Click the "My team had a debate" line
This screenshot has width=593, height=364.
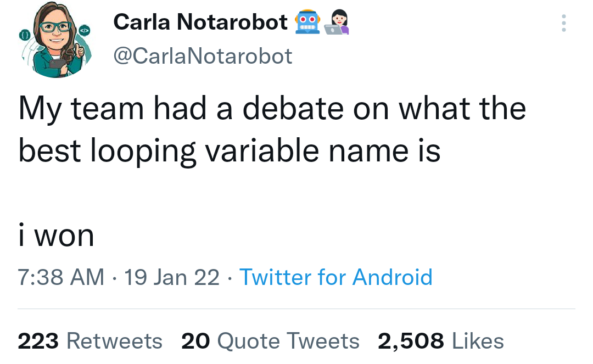click(x=272, y=109)
